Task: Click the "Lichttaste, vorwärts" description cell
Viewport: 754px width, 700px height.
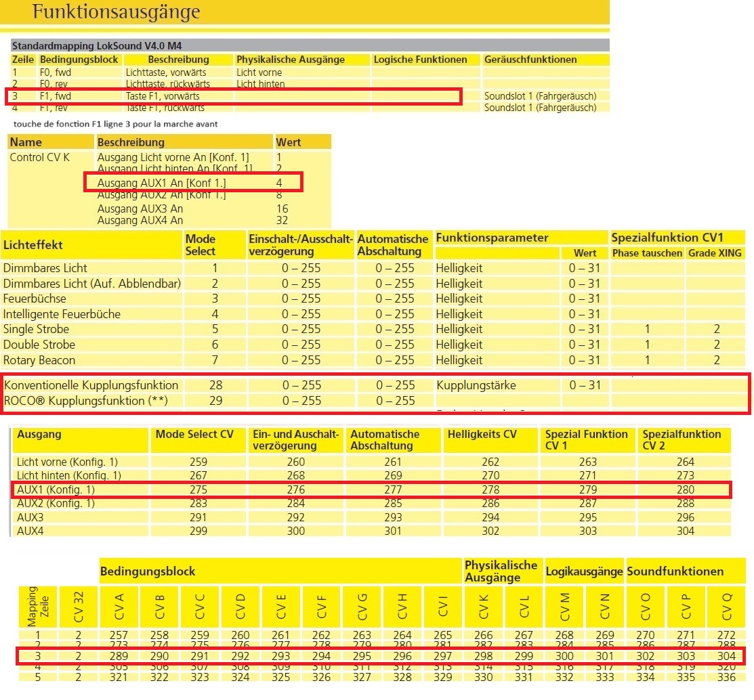Action: [x=166, y=72]
